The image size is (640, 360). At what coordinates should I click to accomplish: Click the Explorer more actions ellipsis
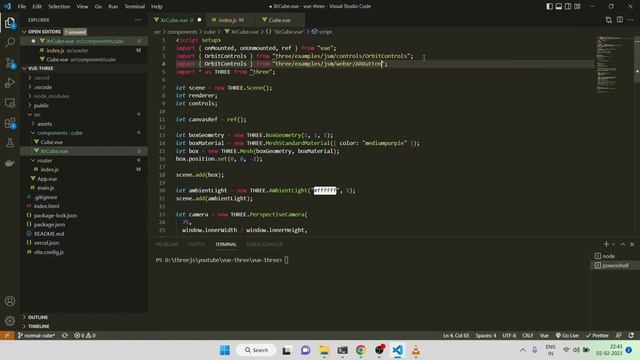tap(138, 20)
